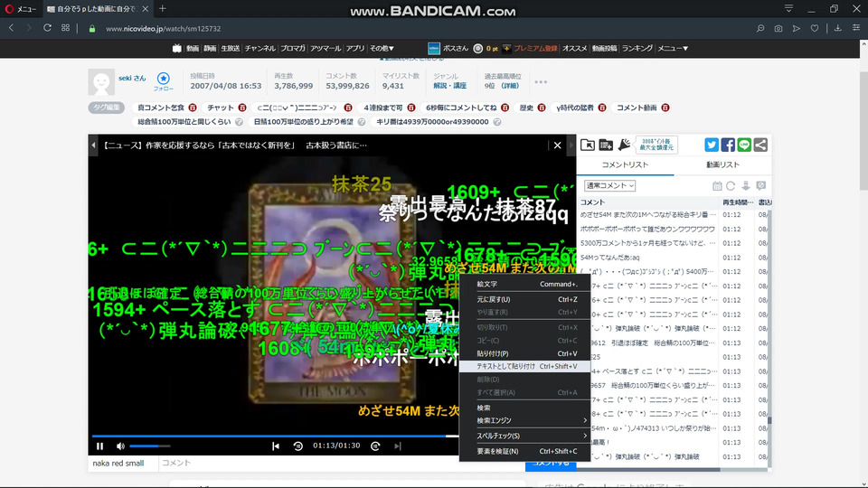Image resolution: width=868 pixels, height=488 pixels.
Task: Click the プレミアム登録 link
Action: point(535,48)
